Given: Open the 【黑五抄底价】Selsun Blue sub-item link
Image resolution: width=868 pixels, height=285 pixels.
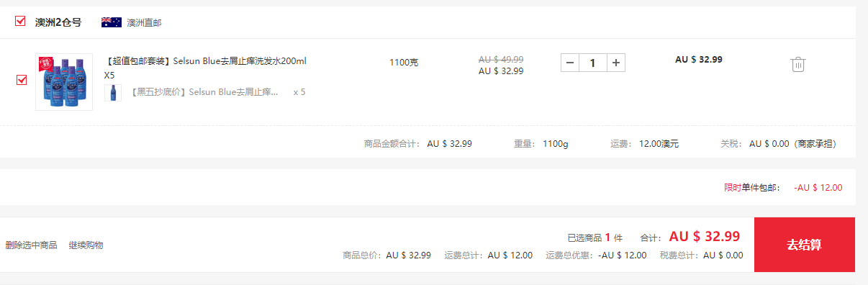Looking at the screenshot, I should (203, 92).
